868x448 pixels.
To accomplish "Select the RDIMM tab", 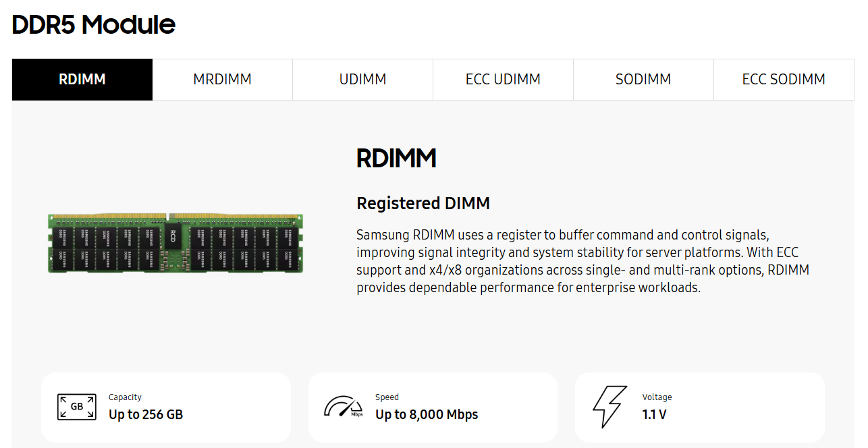I will pos(82,80).
